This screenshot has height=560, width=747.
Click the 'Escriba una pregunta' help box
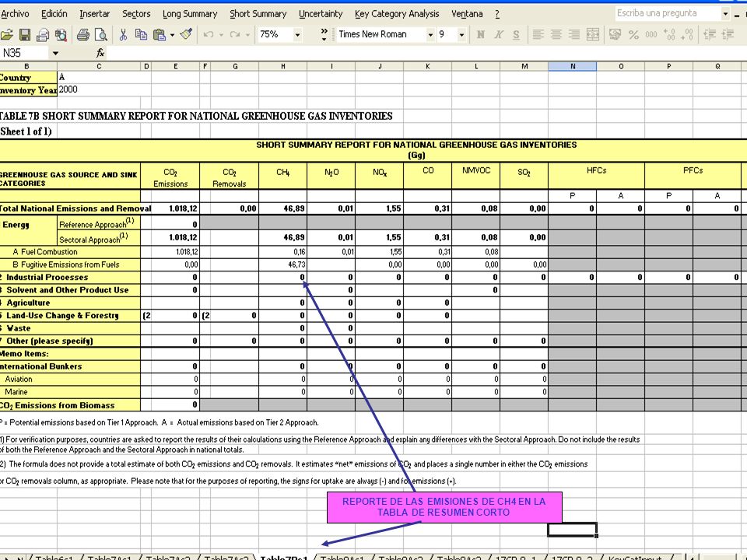pos(668,13)
